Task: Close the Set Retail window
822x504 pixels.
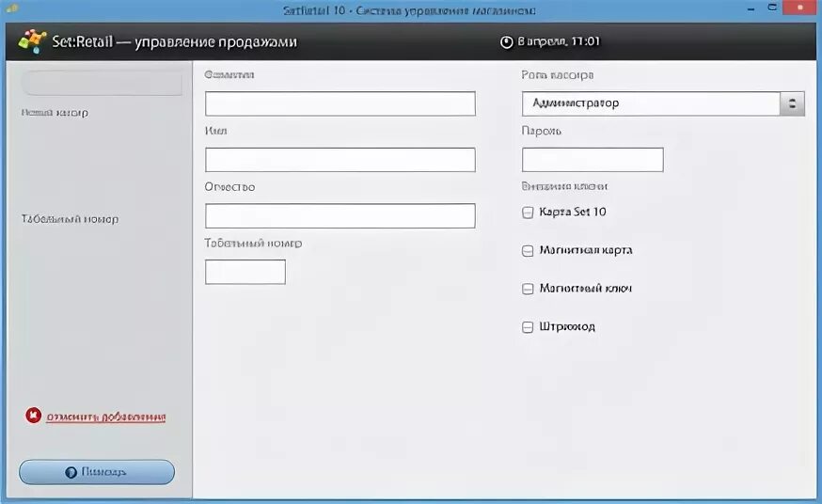Action: 800,8
